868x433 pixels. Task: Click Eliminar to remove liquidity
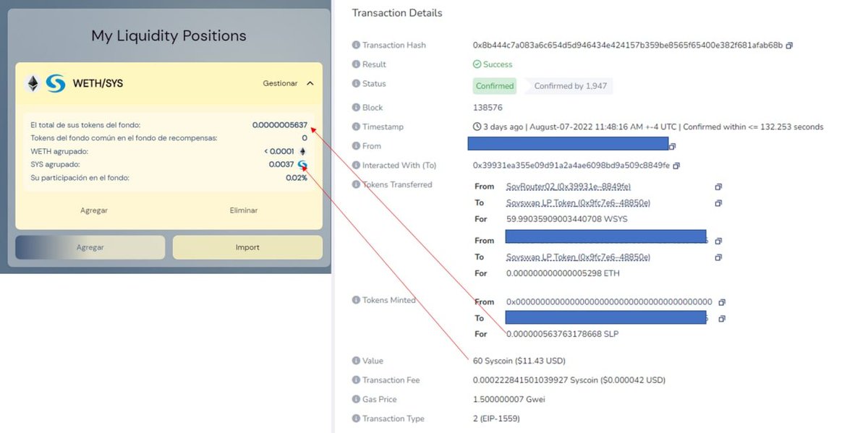coord(243,210)
